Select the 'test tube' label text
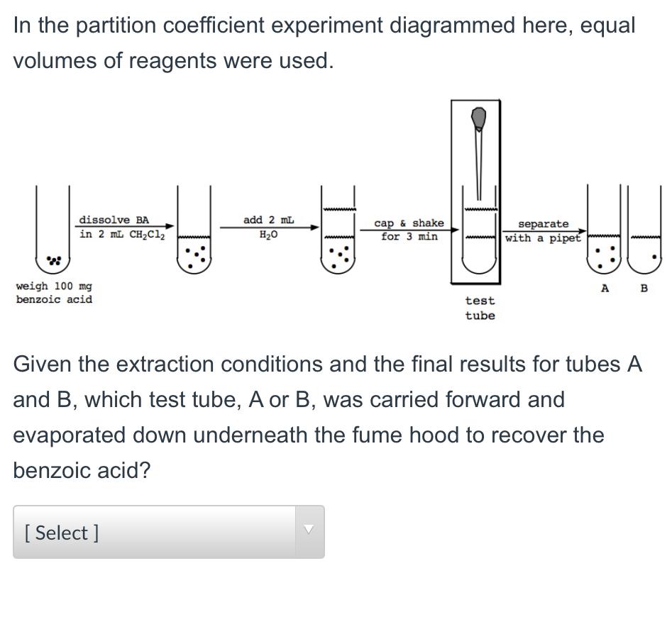The width and height of the screenshot is (672, 634). tap(480, 308)
